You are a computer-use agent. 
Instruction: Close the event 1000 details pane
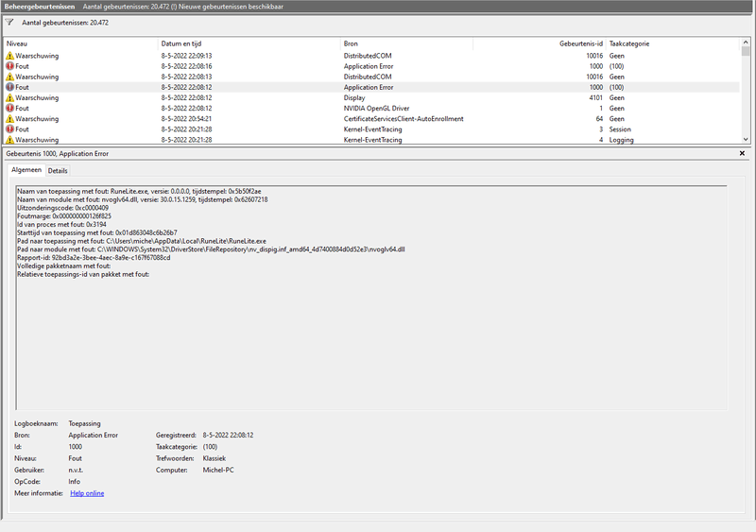[x=742, y=153]
